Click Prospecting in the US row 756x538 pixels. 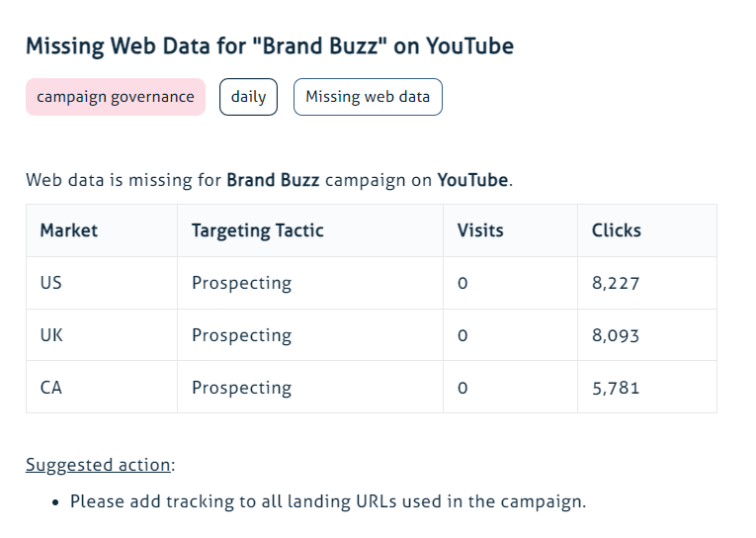tap(242, 283)
